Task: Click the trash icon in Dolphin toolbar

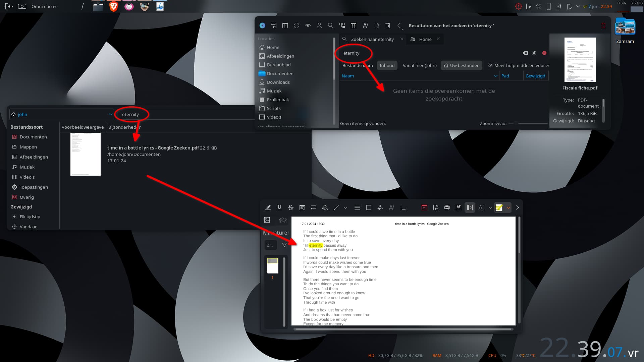Action: point(388,25)
